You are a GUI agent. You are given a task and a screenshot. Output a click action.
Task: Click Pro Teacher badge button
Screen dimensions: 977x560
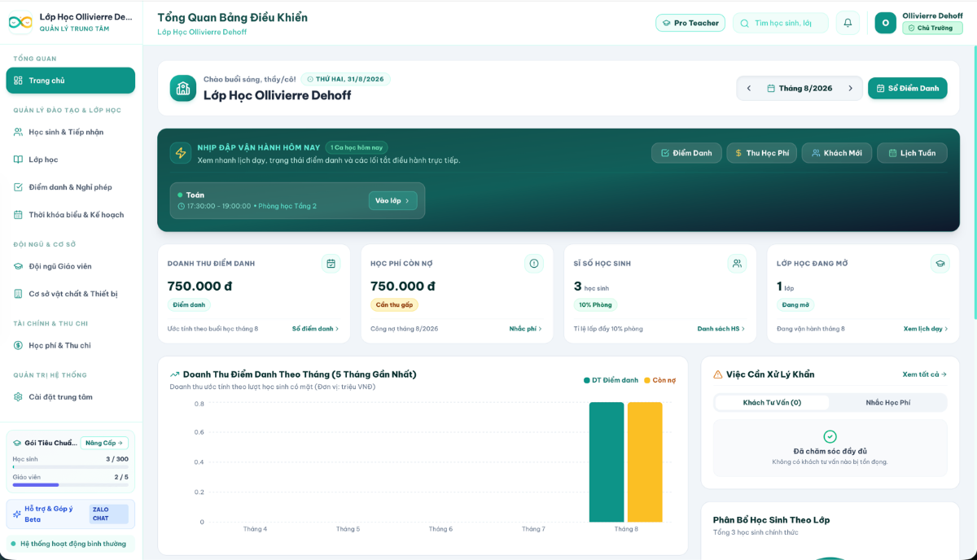(x=690, y=23)
